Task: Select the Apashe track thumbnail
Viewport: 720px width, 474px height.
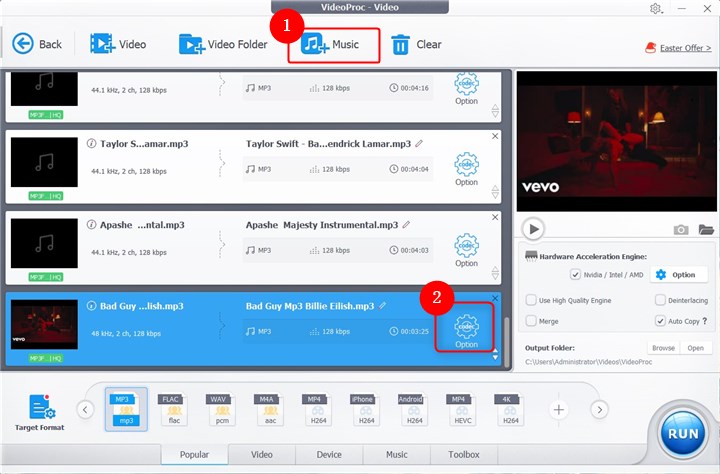Action: point(44,243)
